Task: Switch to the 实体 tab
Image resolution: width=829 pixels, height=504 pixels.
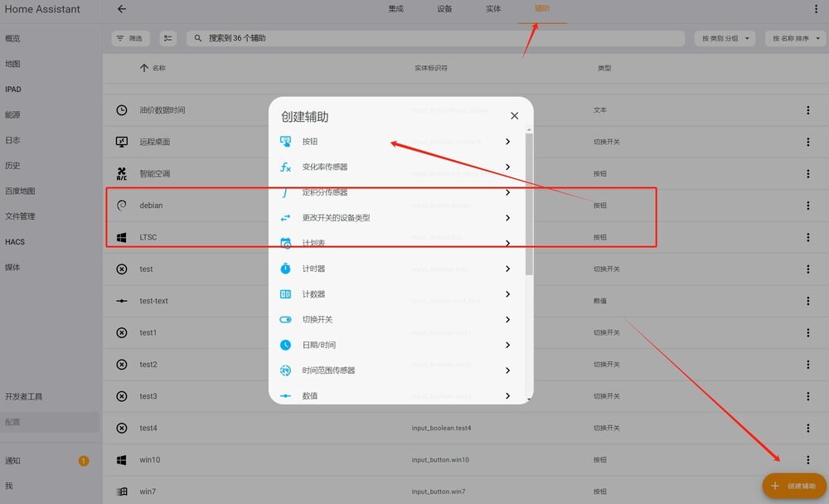Action: pyautogui.click(x=493, y=9)
